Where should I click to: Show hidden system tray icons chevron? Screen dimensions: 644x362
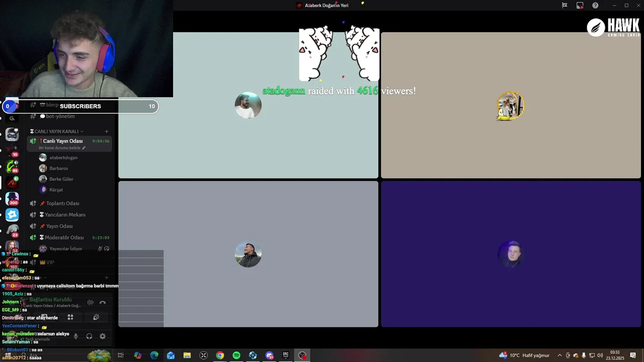coord(559,355)
